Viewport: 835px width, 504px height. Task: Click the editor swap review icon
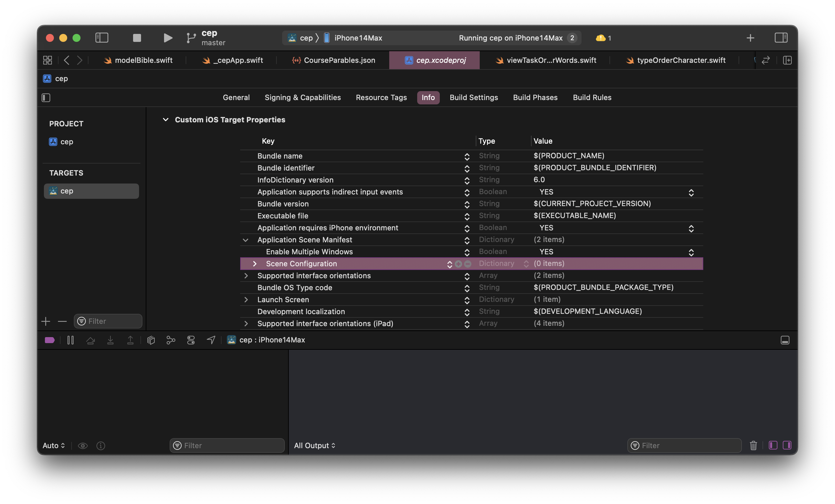766,60
